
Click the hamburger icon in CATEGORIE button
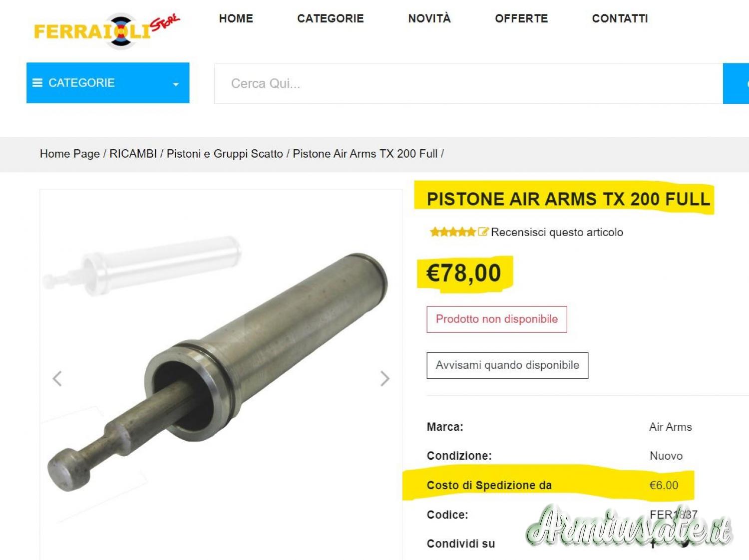click(37, 83)
